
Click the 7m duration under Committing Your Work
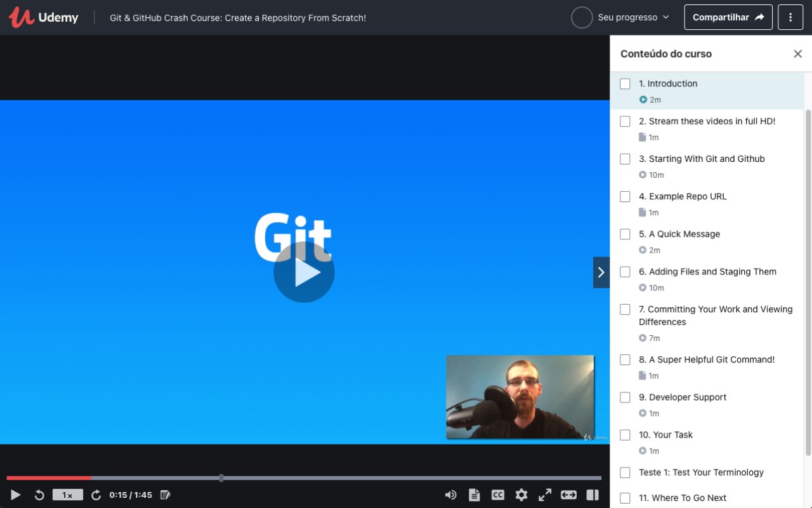coord(655,338)
